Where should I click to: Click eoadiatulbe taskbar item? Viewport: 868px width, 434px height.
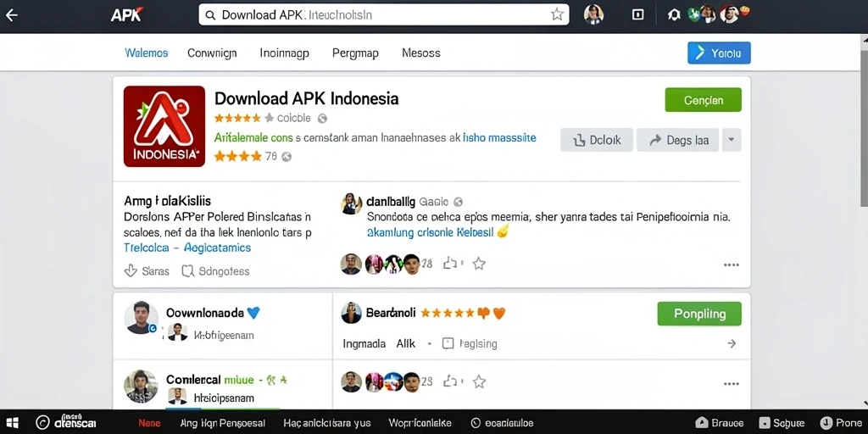tap(502, 424)
